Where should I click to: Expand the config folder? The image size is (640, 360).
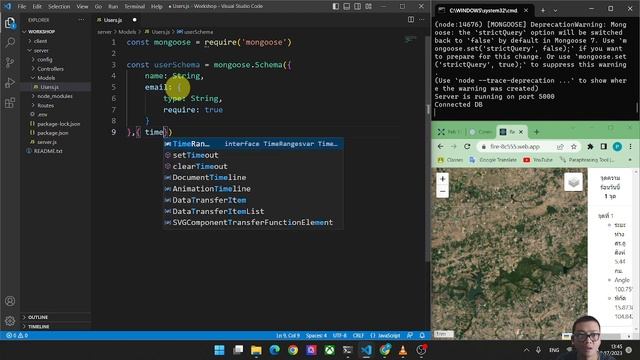pyautogui.click(x=44, y=60)
